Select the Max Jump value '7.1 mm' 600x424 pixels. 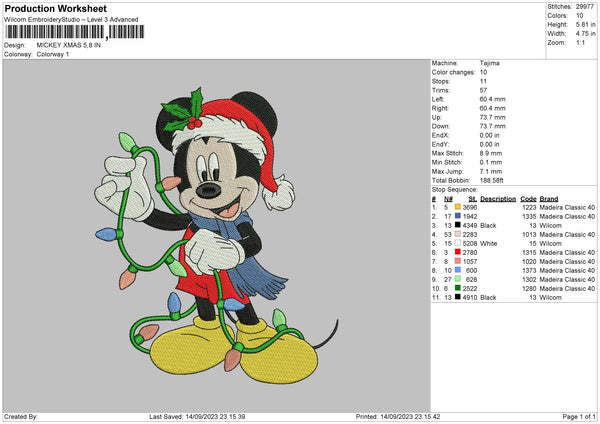click(x=491, y=171)
